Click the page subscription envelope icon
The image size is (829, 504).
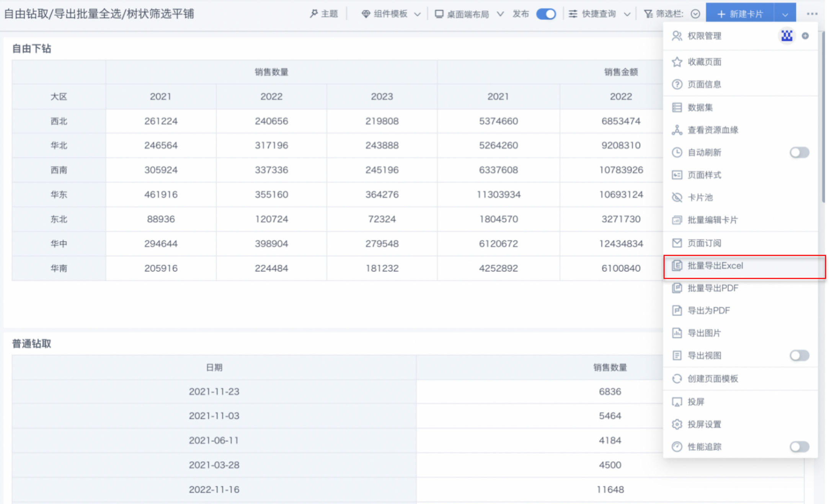coord(677,243)
